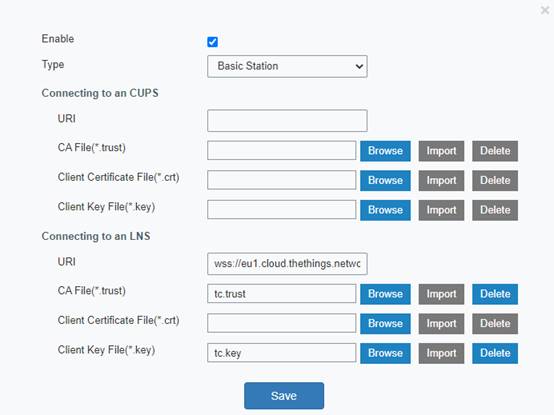Import the CUPS client key file
Image resolution: width=554 pixels, height=415 pixels.
point(441,210)
